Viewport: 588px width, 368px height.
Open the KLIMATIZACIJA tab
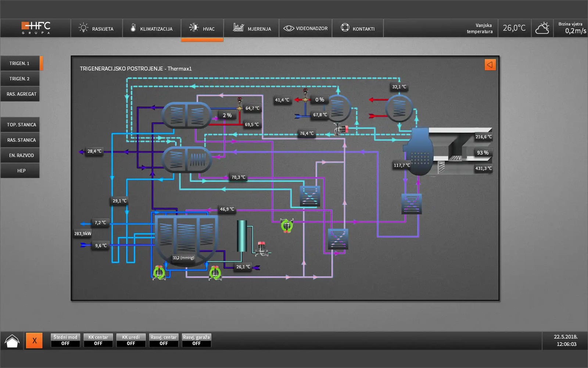tap(151, 29)
